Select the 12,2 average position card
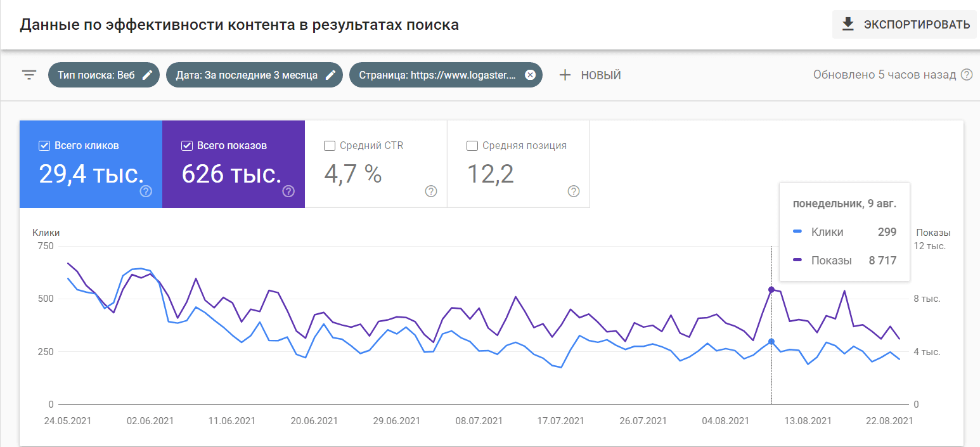This screenshot has width=980, height=447. 519,164
